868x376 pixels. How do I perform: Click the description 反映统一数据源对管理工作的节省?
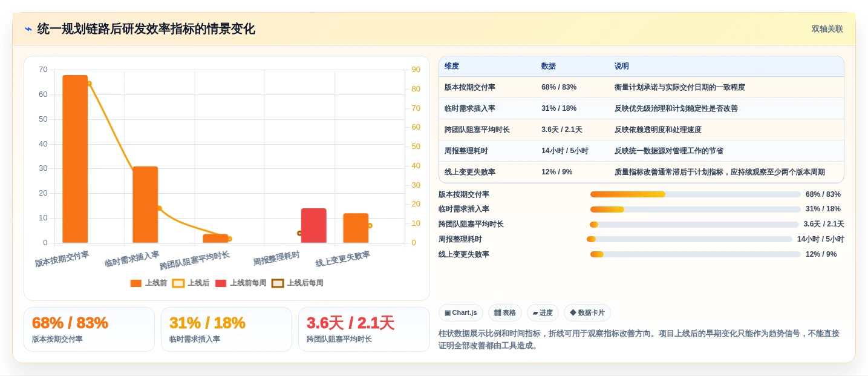click(x=669, y=151)
